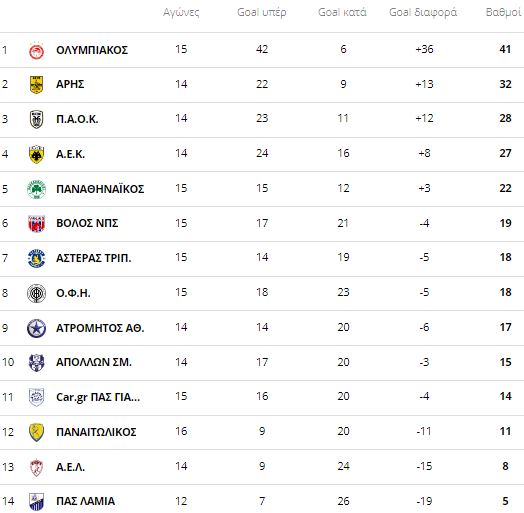Screen dimensions: 524x513
Task: Click the Panathinaikos shamrock logo
Action: (36, 189)
